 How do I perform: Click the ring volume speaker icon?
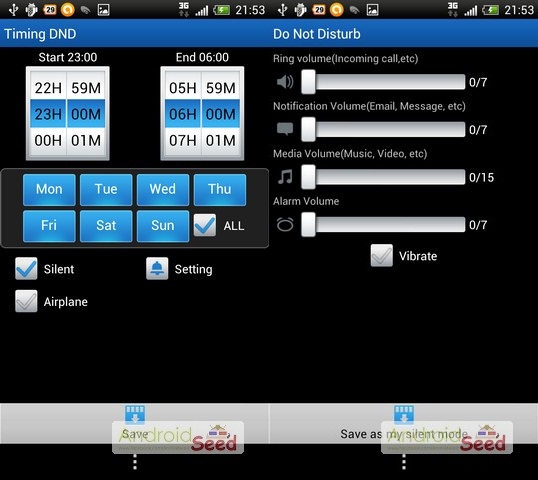click(285, 82)
